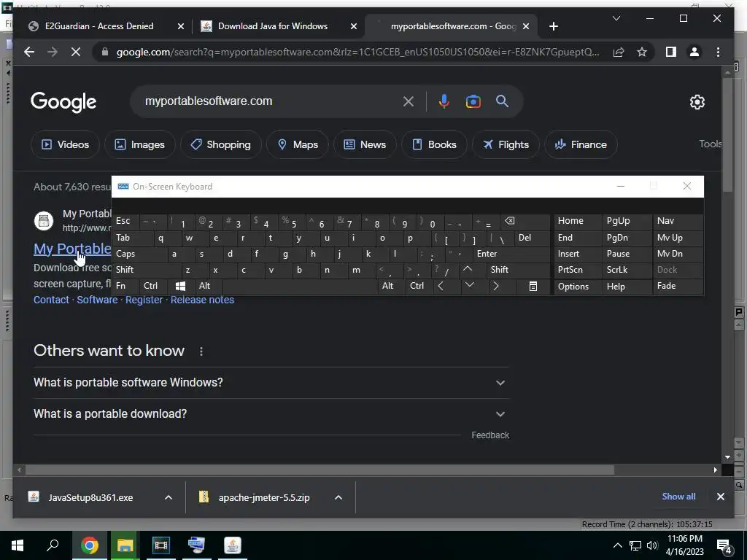
Task: Click the Google search magnifier icon
Action: click(x=502, y=101)
